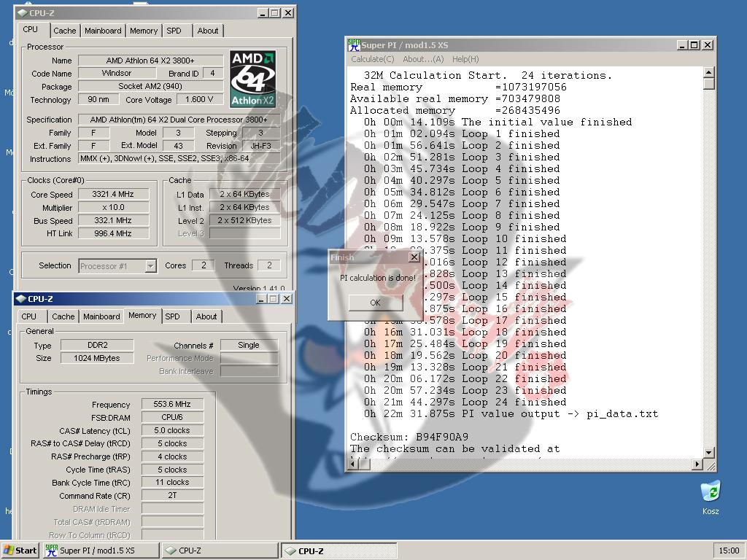Click the memory Size value 1024 MBytes

(97, 358)
